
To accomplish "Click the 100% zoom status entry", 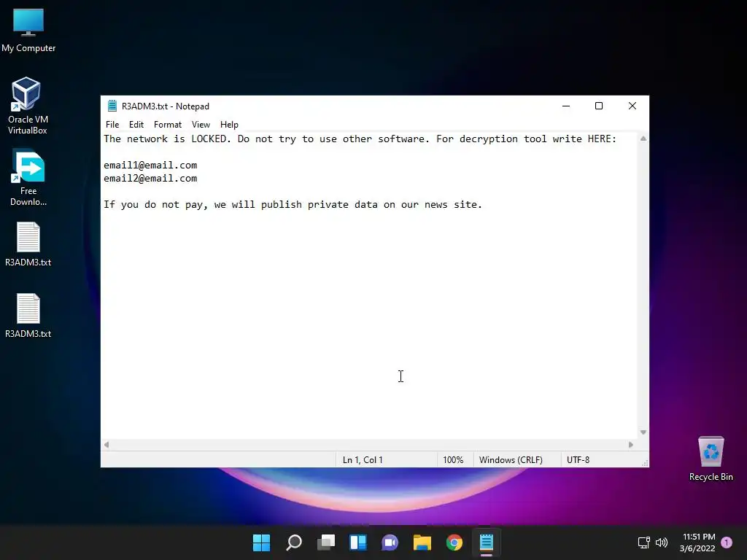I will pos(453,460).
